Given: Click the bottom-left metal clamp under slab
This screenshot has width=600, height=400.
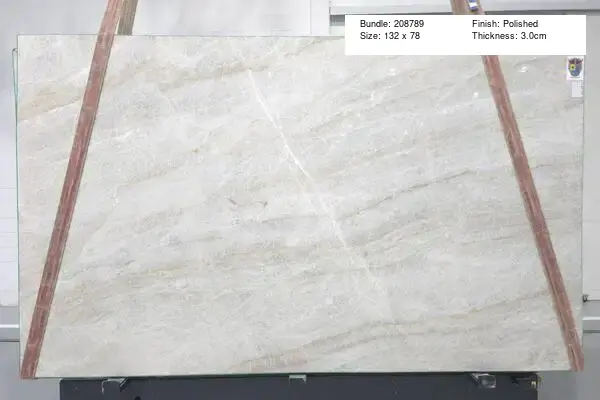Looking at the screenshot, I should tap(113, 382).
